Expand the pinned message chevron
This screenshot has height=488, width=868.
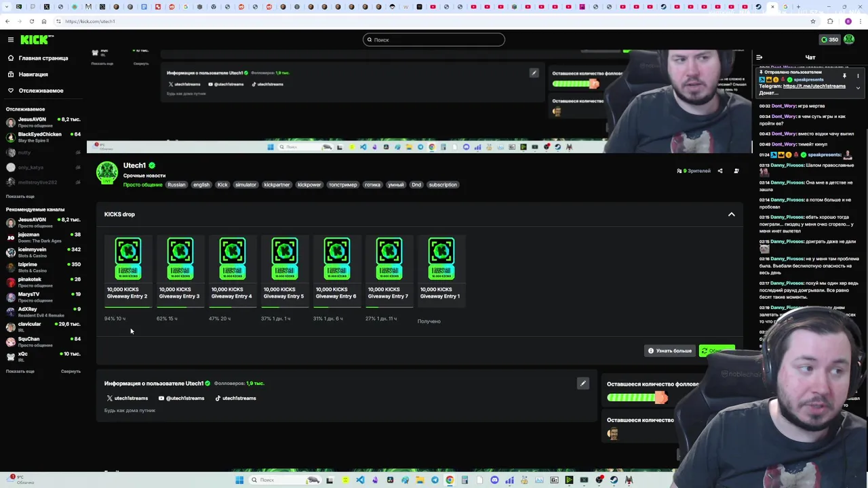(x=858, y=88)
